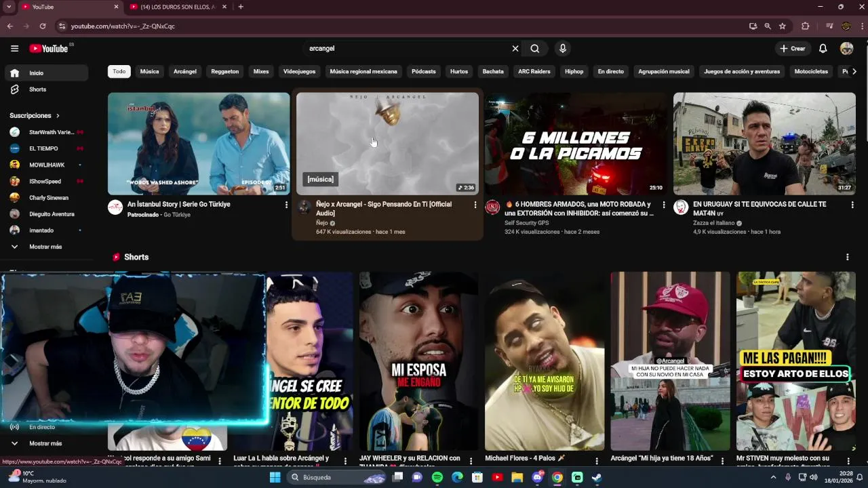Click the magnifier search button
The image size is (868, 488).
point(535,48)
